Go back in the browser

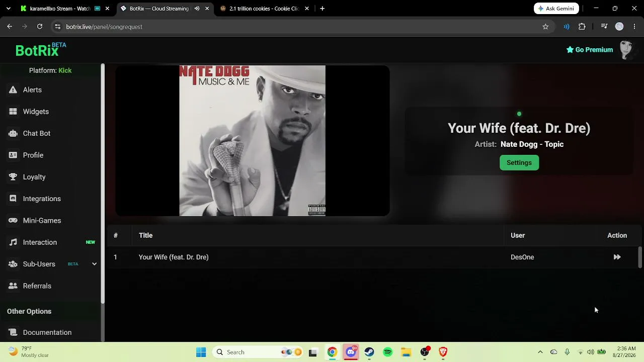(10, 27)
